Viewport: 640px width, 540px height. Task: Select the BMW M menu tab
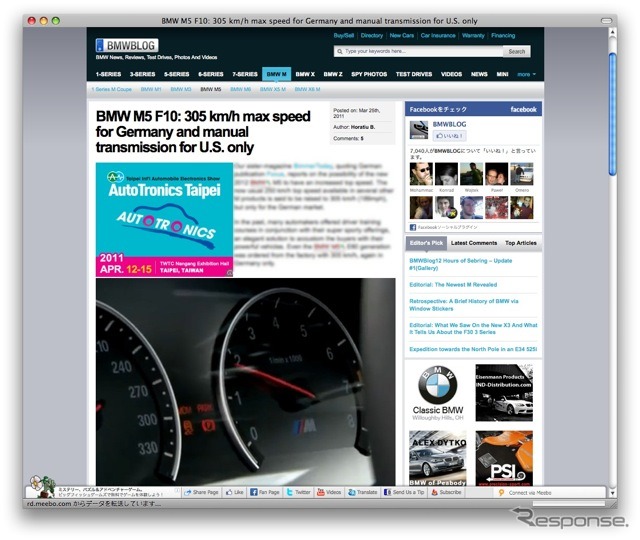pos(276,74)
